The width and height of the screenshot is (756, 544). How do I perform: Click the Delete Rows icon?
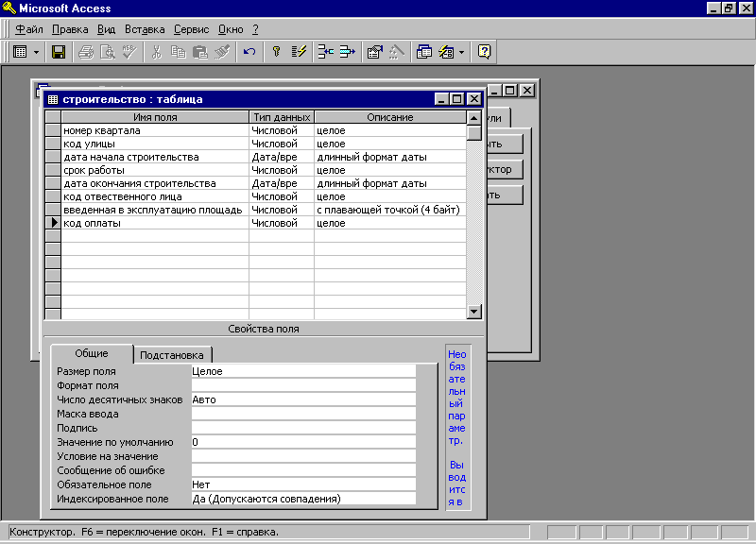pos(347,52)
